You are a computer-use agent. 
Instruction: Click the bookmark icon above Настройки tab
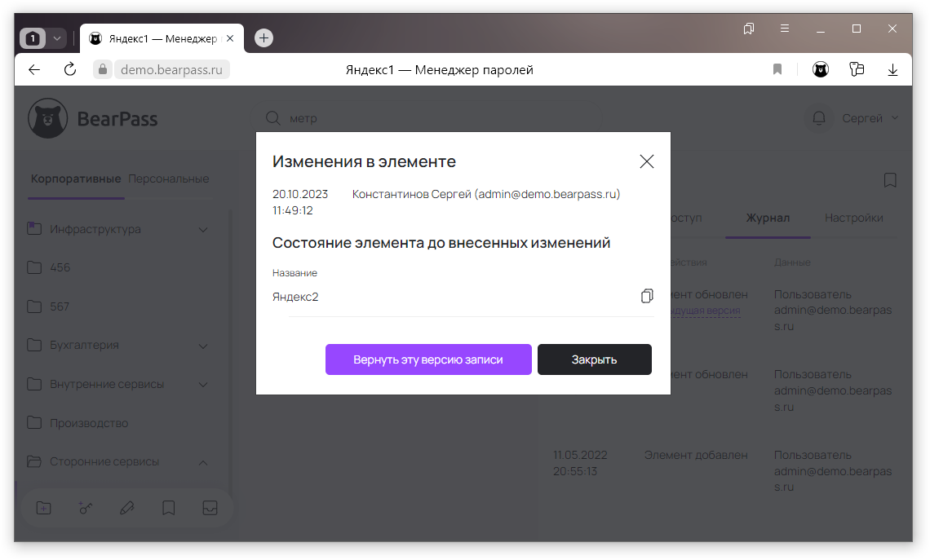[890, 180]
